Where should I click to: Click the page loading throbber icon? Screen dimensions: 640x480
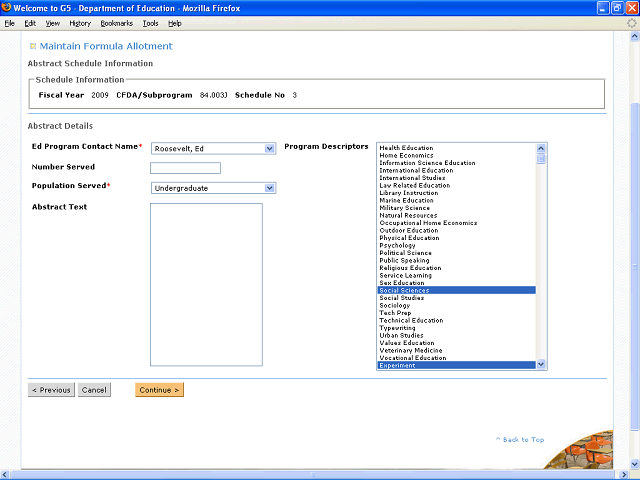[630, 22]
